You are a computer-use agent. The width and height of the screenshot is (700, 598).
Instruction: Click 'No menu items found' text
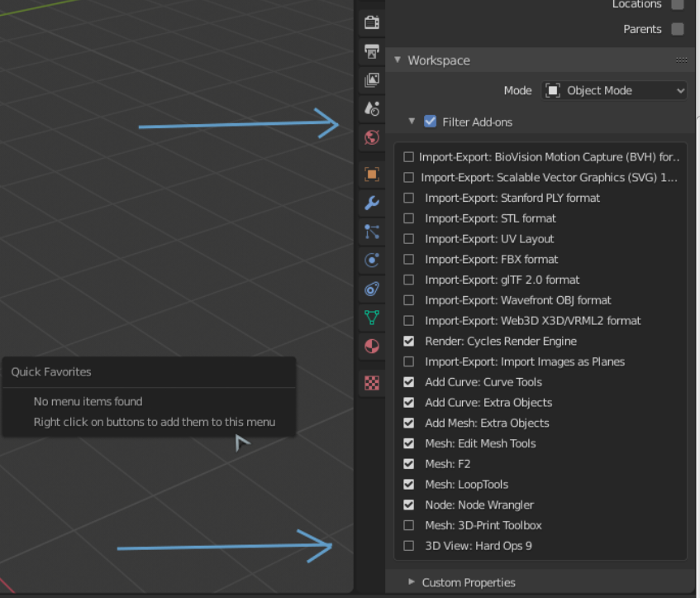88,401
